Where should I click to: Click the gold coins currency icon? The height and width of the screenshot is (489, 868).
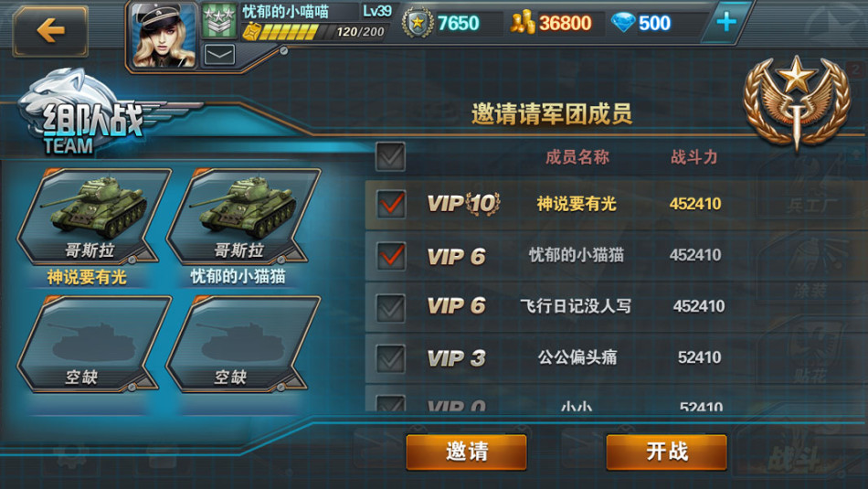click(522, 23)
